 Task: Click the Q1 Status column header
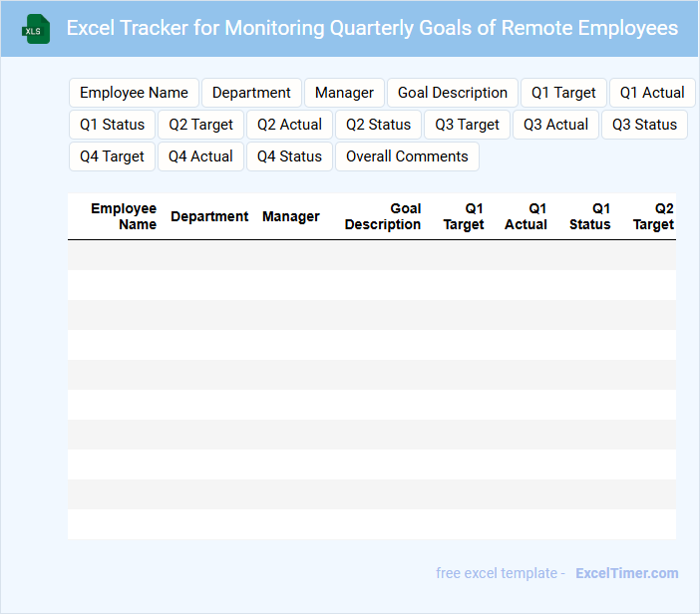click(590, 216)
